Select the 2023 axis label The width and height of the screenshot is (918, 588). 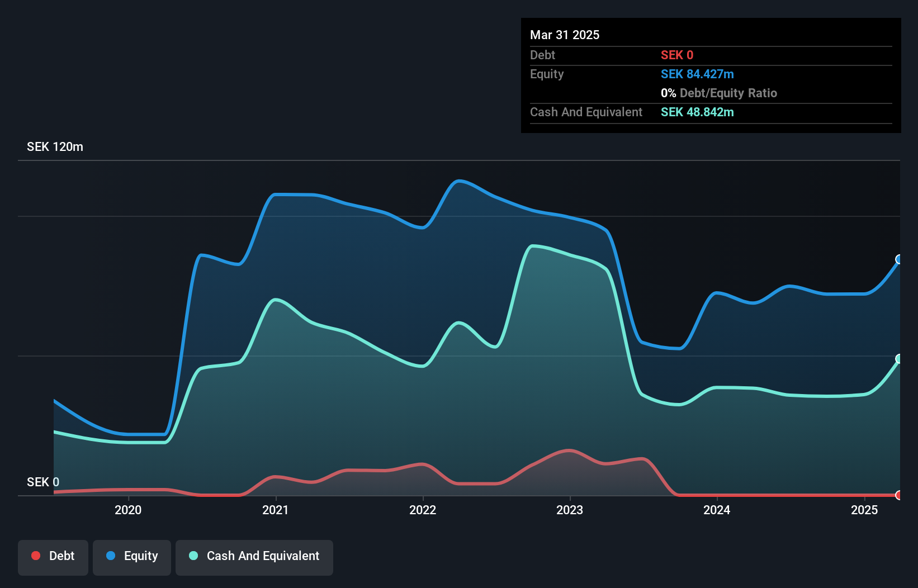pyautogui.click(x=570, y=510)
